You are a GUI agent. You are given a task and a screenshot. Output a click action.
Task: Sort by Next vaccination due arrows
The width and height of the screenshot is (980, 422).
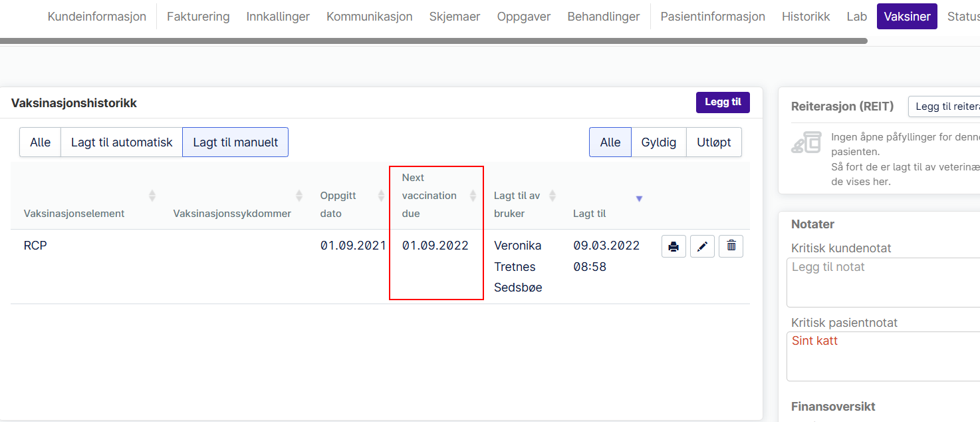(473, 196)
